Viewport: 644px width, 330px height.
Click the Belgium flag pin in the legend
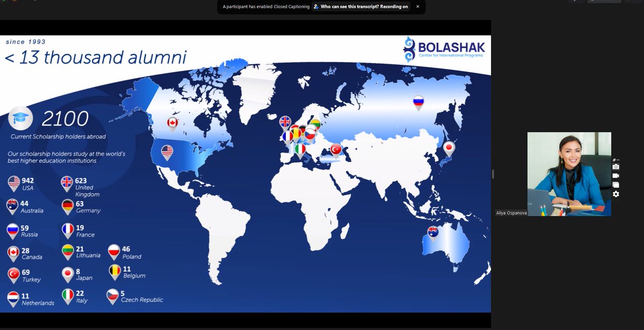pos(115,272)
